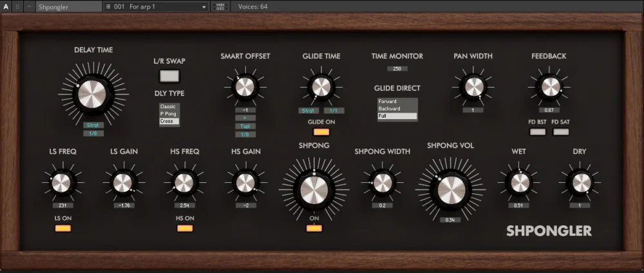Click the Feedback value 0.87

pos(549,110)
